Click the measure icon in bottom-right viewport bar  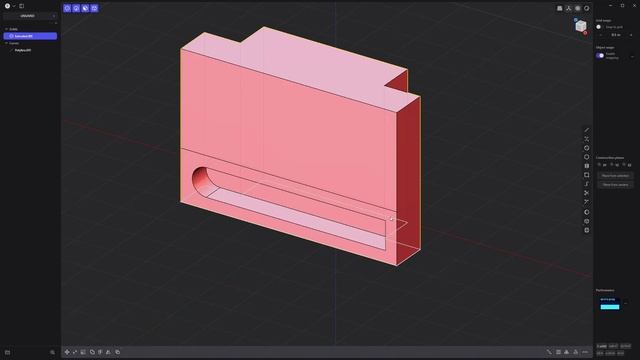click(549, 352)
